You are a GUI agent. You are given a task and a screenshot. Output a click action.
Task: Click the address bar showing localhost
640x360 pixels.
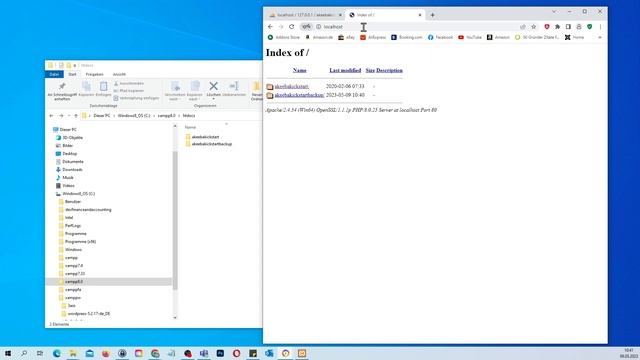[x=416, y=27]
